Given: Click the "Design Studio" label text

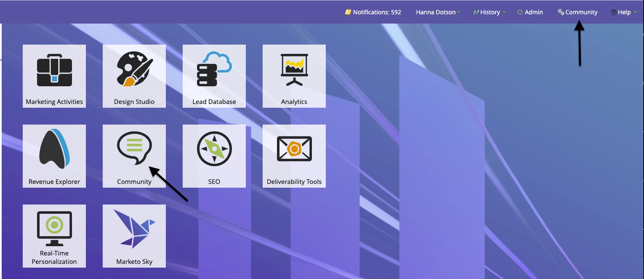Looking at the screenshot, I should 134,101.
